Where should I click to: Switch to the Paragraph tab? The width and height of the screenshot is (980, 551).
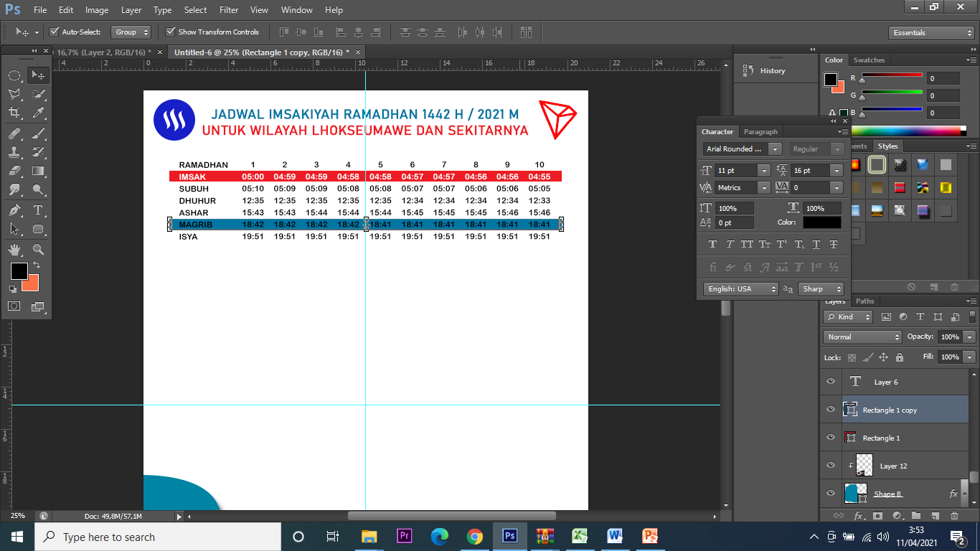coord(760,132)
